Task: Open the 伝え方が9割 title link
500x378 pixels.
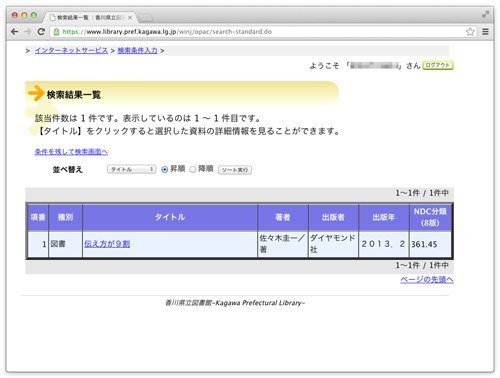Action: (107, 244)
